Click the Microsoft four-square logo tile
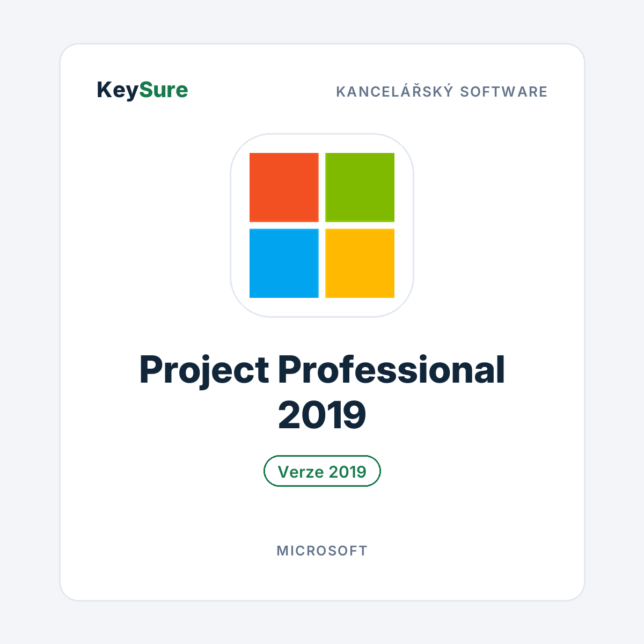Screen dimensions: 644x644 point(322,225)
